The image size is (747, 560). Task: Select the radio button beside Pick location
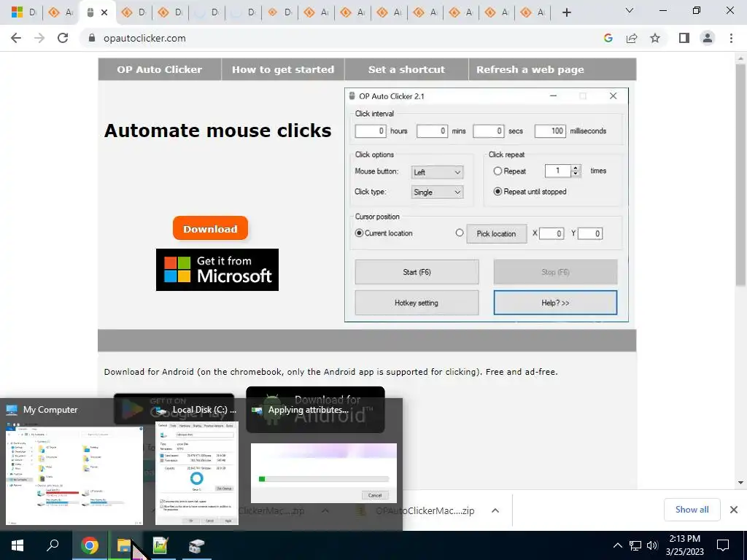[460, 233]
